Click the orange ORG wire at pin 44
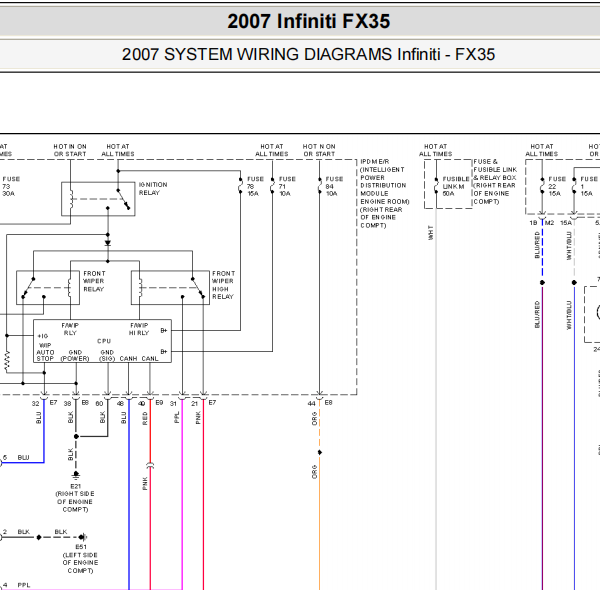 click(320, 494)
